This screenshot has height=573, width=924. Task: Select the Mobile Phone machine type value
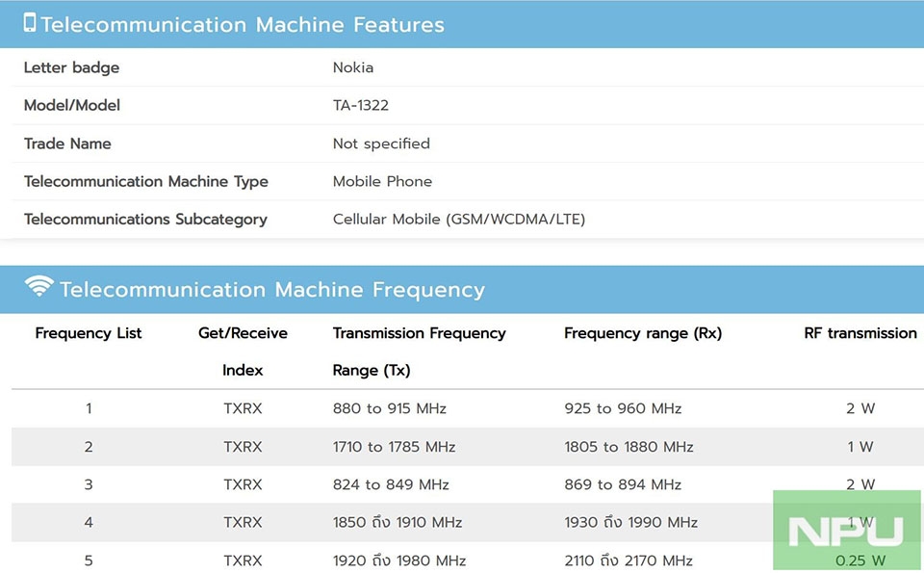(382, 181)
